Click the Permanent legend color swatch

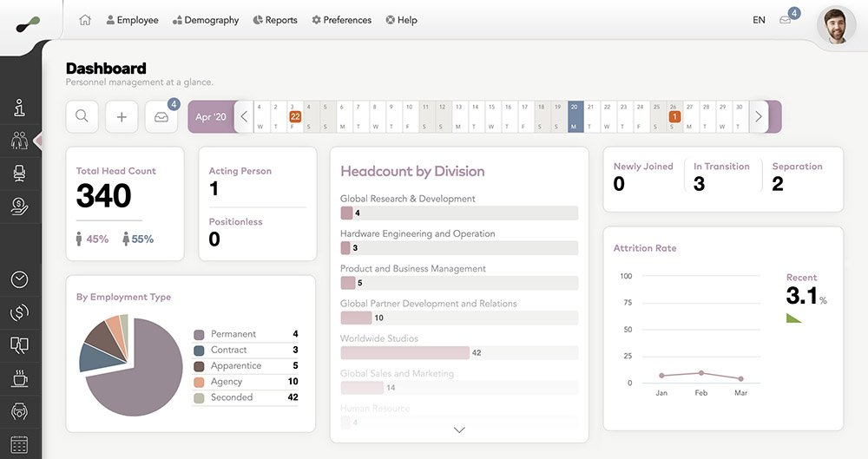[x=199, y=334]
